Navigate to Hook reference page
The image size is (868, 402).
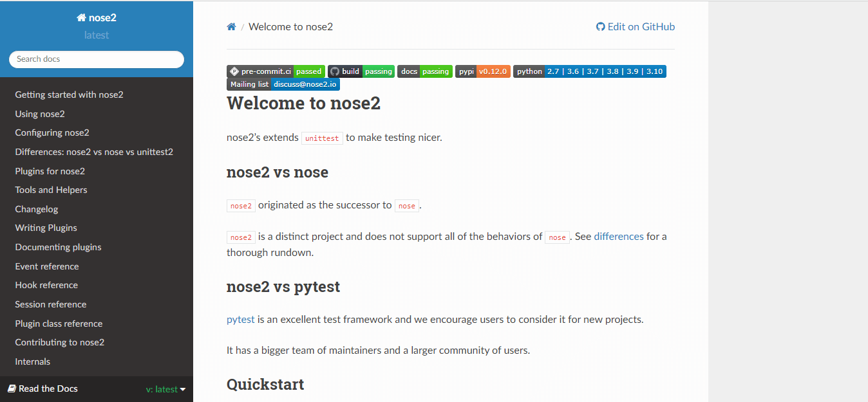pyautogui.click(x=46, y=285)
